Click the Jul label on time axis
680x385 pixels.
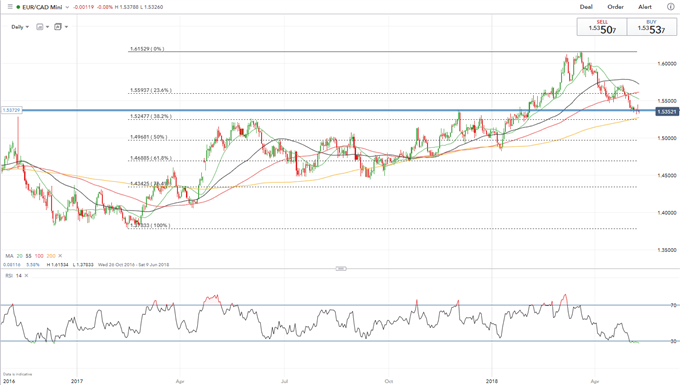click(x=284, y=382)
